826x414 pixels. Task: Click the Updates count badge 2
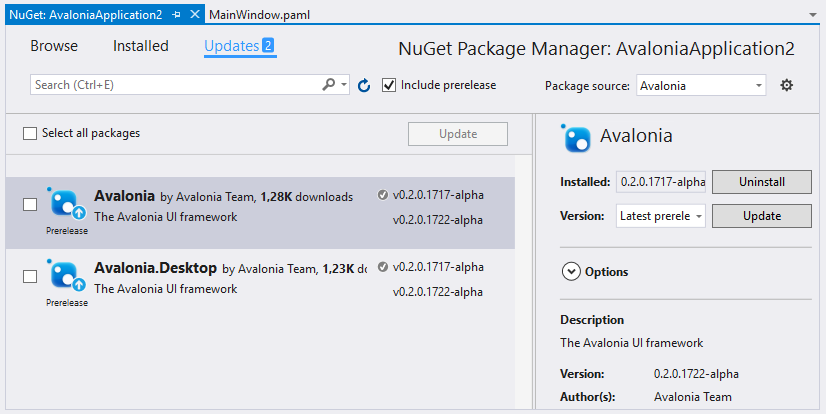tap(268, 45)
